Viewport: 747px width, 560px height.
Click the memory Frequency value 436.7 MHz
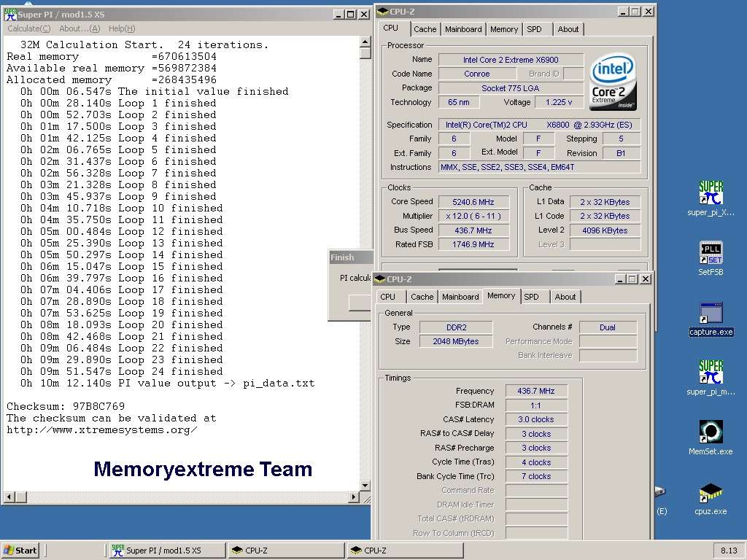click(x=536, y=391)
